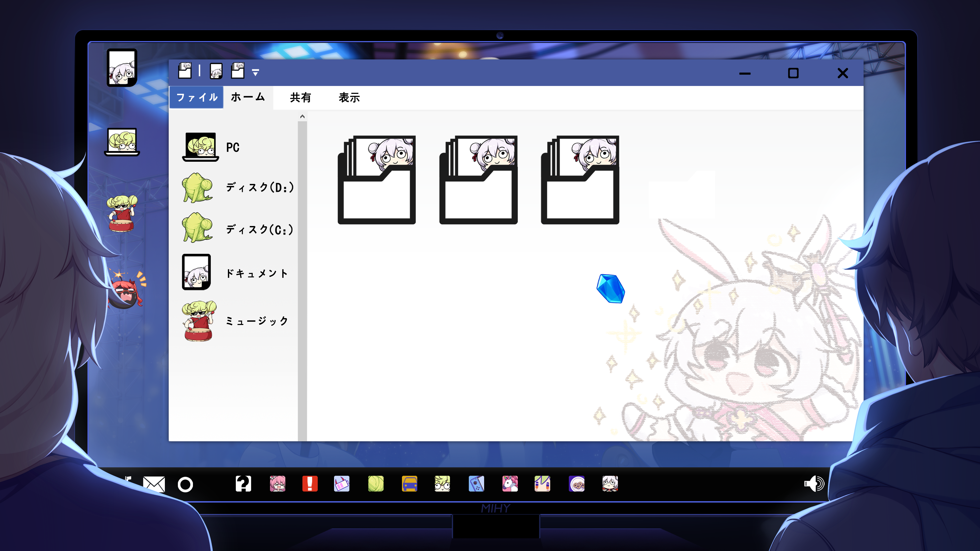The image size is (980, 551).
Task: Open the cookie plate taskbar icon
Action: [577, 484]
